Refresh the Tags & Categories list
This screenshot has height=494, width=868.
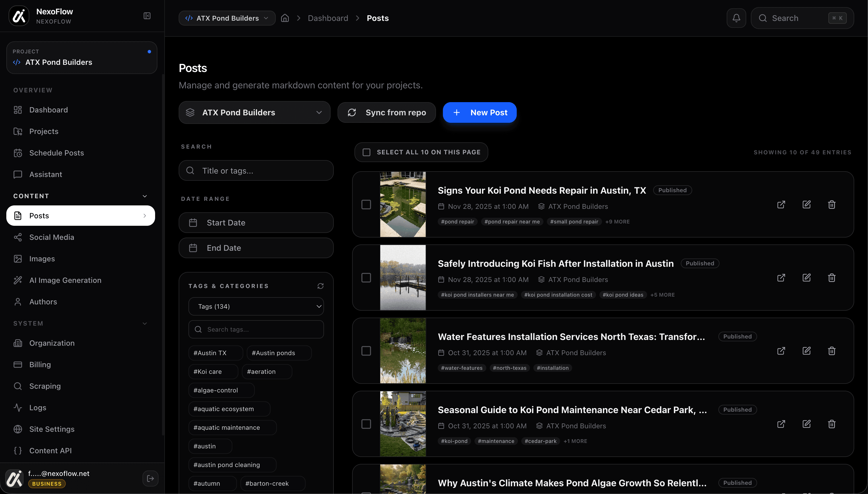(321, 286)
